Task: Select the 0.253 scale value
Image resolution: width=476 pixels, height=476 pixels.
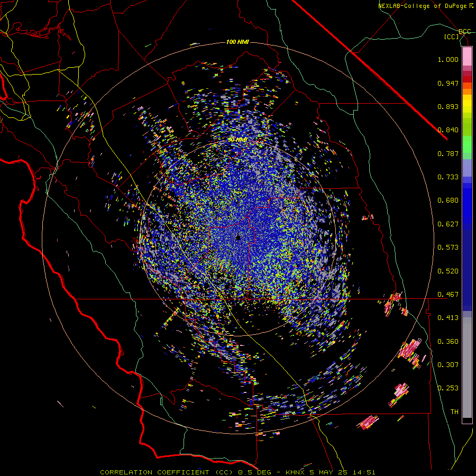Action: tap(448, 388)
